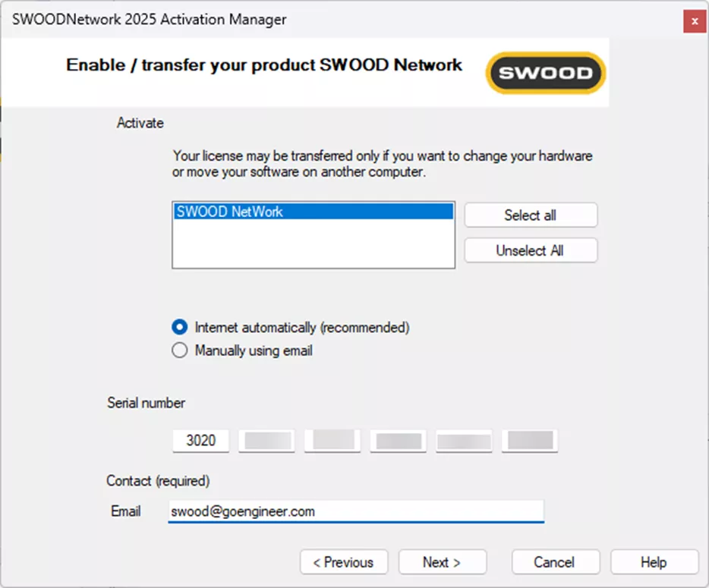Click the second serial number field
Viewport: 709px width, 588px height.
[x=266, y=440]
